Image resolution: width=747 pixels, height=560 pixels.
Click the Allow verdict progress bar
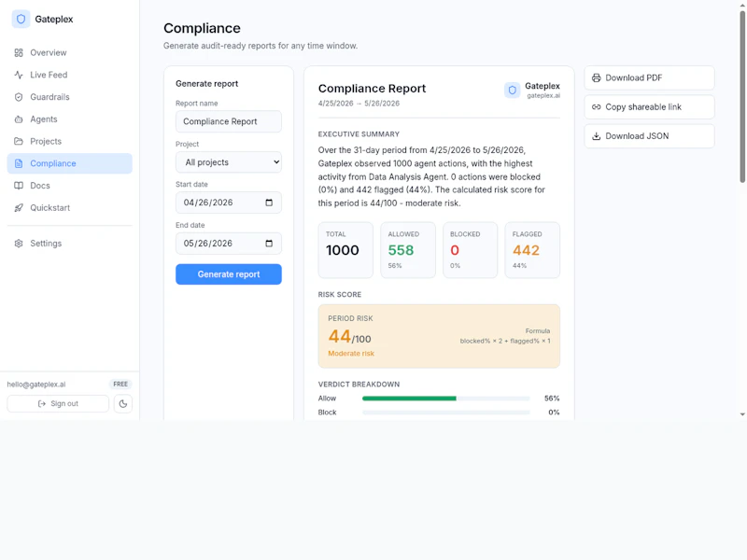click(x=446, y=399)
